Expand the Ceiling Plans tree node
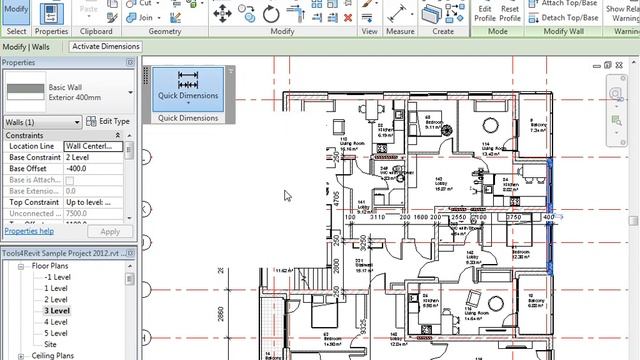This screenshot has height=360, width=640. (x=21, y=356)
